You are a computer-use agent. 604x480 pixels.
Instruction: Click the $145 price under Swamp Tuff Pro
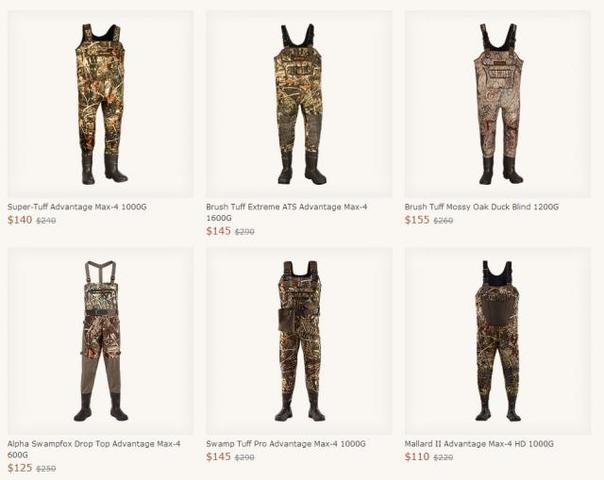218,457
